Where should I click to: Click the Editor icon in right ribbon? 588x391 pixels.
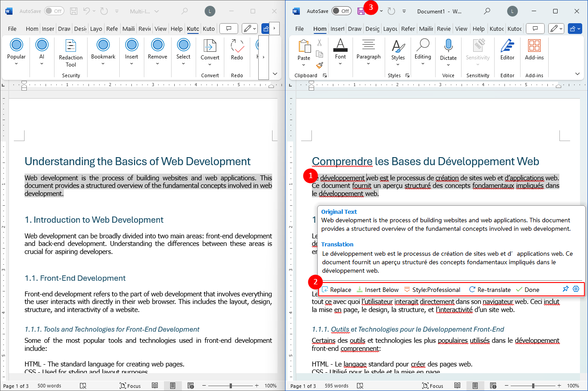pos(507,50)
